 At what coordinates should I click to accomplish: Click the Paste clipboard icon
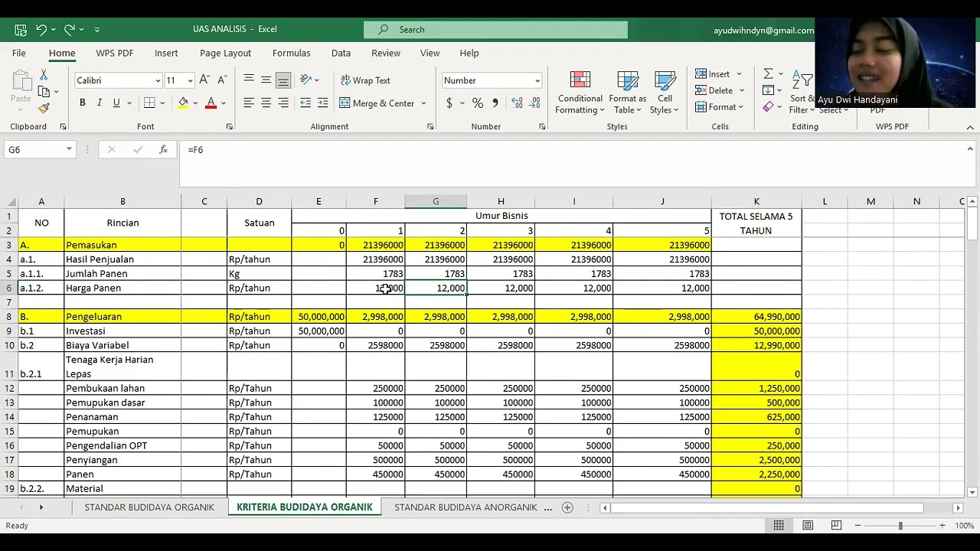pyautogui.click(x=21, y=81)
